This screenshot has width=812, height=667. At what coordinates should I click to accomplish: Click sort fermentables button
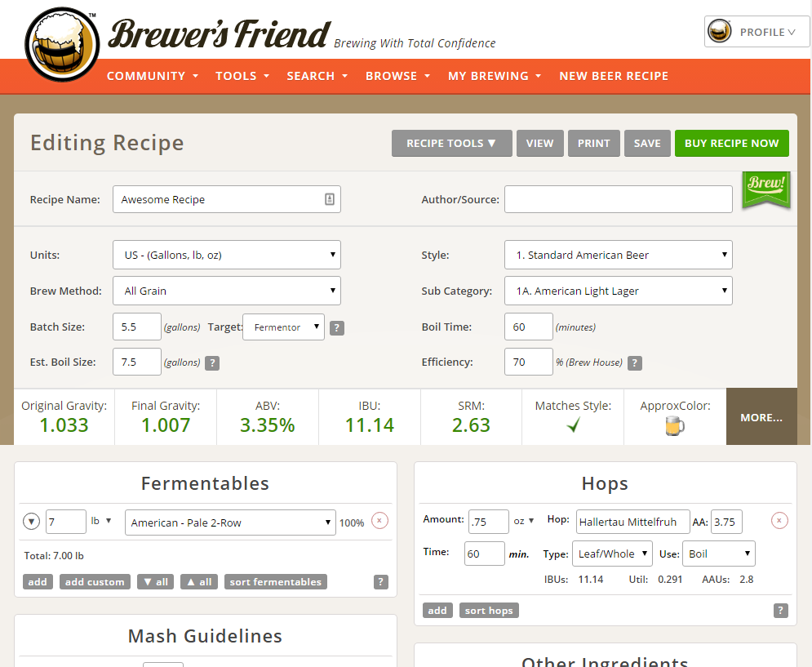pos(276,582)
